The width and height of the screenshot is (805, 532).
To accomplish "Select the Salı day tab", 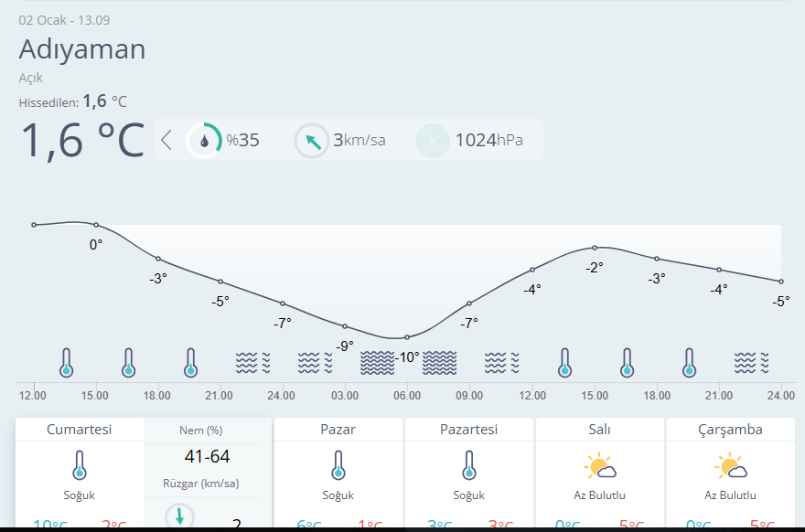I will 600,430.
